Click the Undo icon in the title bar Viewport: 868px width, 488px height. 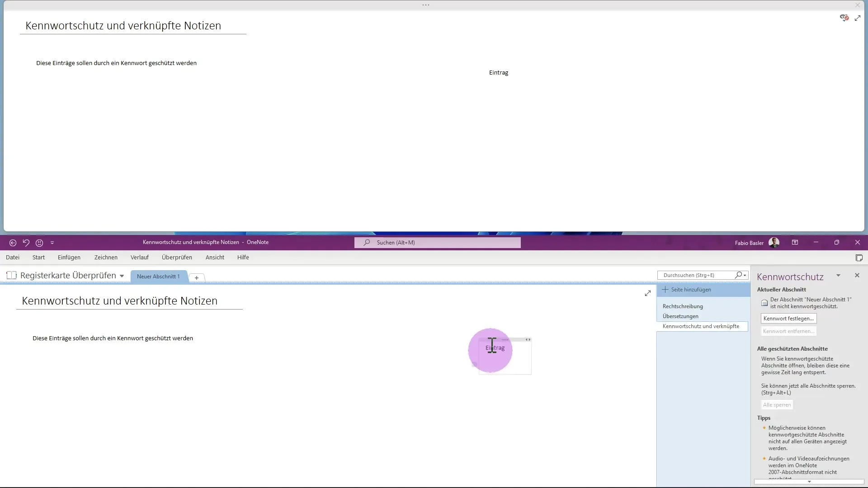26,243
